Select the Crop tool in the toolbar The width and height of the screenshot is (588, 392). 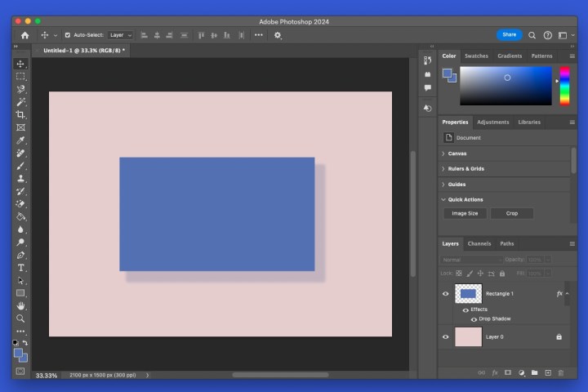coord(21,115)
